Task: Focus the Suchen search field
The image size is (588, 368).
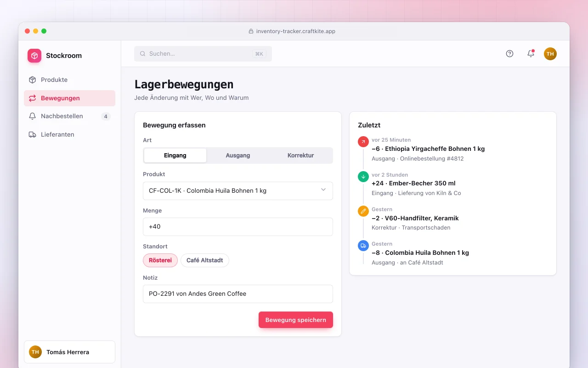Action: point(203,54)
